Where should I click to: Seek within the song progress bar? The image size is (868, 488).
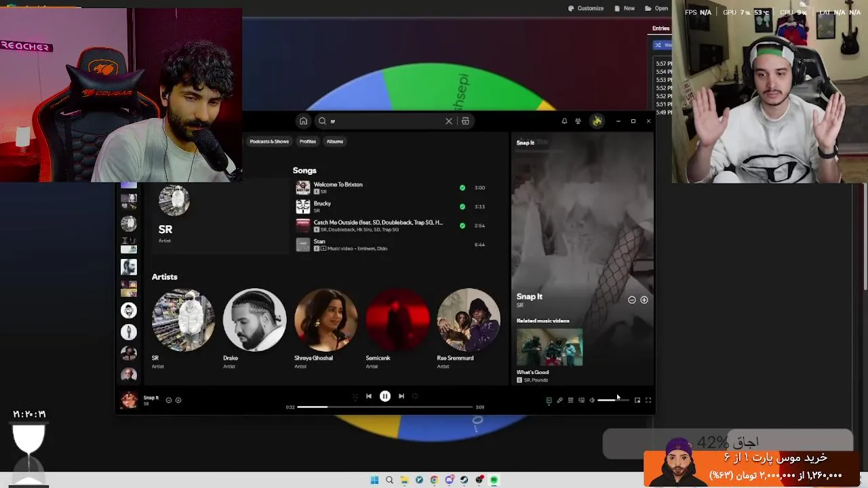coord(385,407)
